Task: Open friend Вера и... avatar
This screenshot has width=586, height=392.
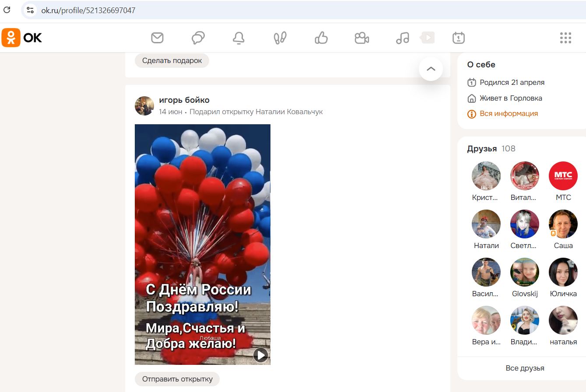Action: point(486,320)
